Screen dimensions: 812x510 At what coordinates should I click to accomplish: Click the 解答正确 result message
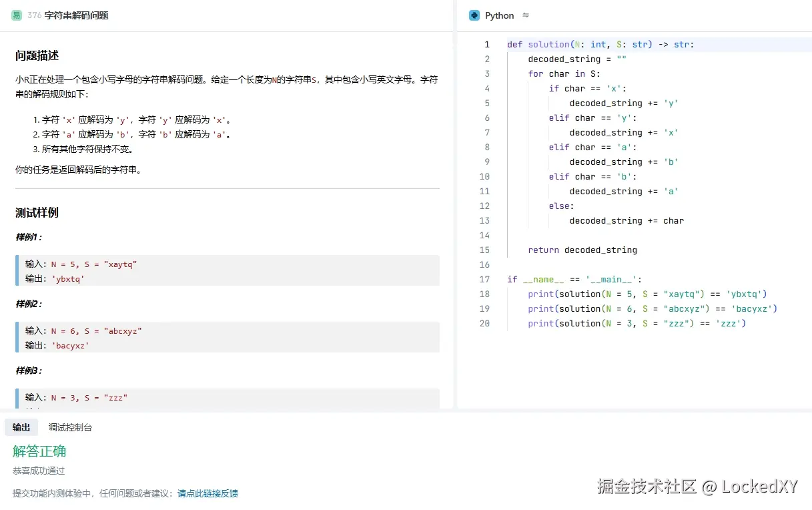[x=39, y=451]
